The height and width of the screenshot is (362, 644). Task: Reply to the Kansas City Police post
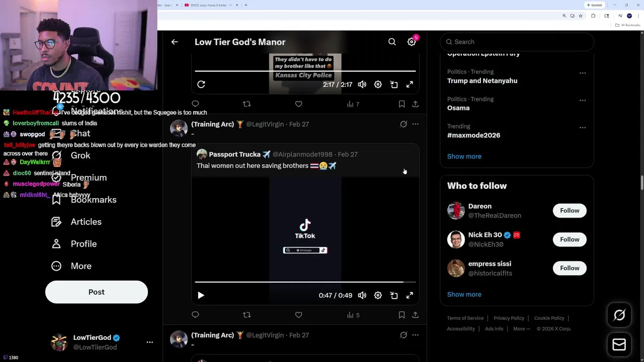pos(195,104)
